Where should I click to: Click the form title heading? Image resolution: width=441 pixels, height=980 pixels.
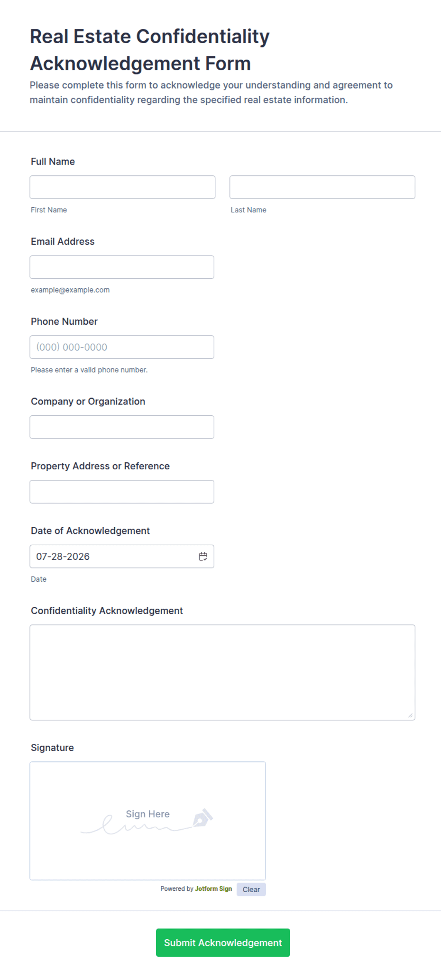(x=150, y=50)
